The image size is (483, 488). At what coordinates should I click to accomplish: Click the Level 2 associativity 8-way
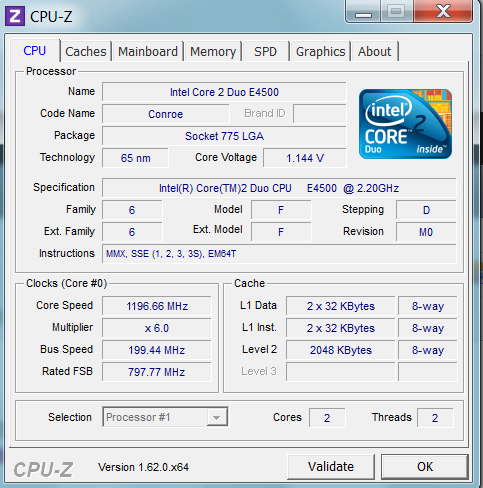(x=428, y=350)
